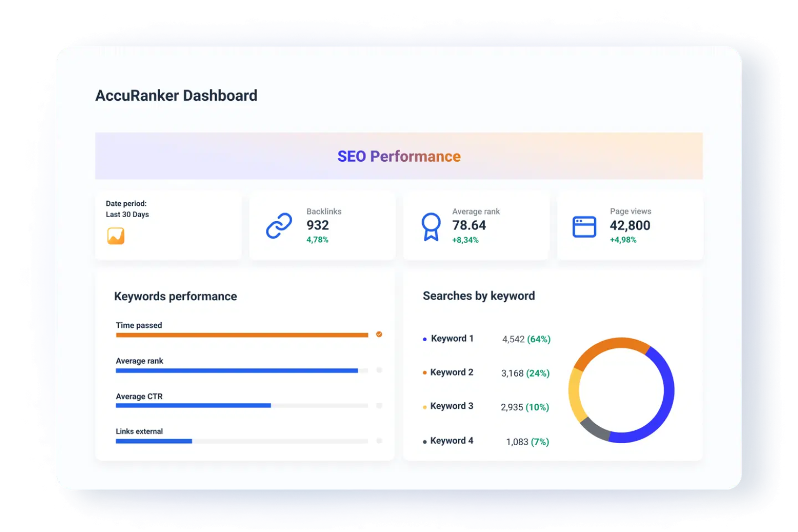798x532 pixels.
Task: Expand the Searches by keyword panel
Action: pos(478,295)
